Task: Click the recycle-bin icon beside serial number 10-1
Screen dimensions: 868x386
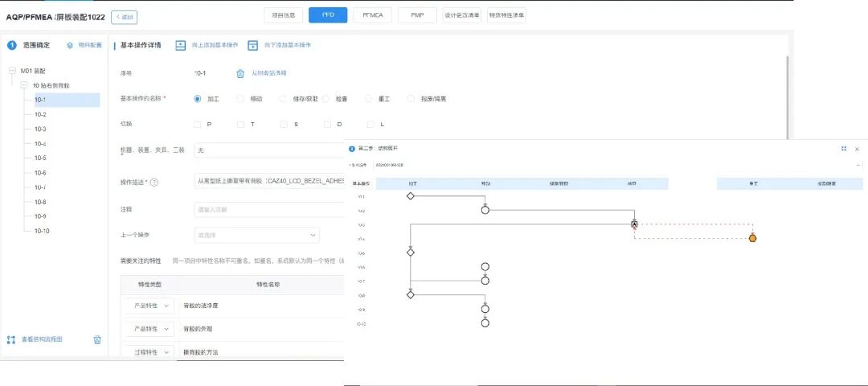Action: point(240,73)
